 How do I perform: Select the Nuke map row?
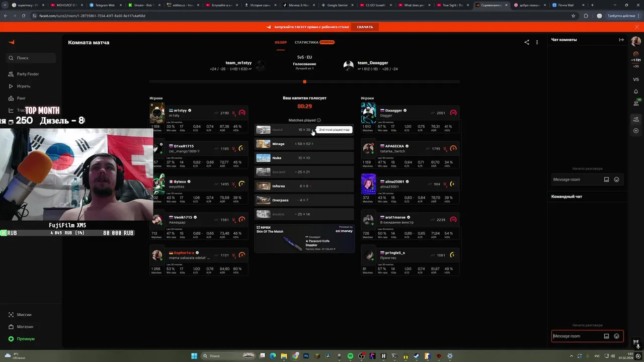click(x=304, y=158)
